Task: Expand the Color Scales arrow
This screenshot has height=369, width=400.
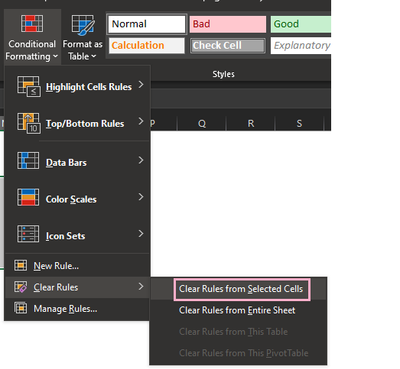Action: (141, 197)
